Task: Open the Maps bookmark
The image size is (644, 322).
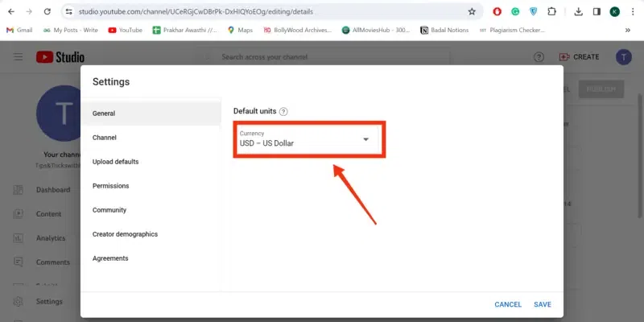Action: pos(240,30)
